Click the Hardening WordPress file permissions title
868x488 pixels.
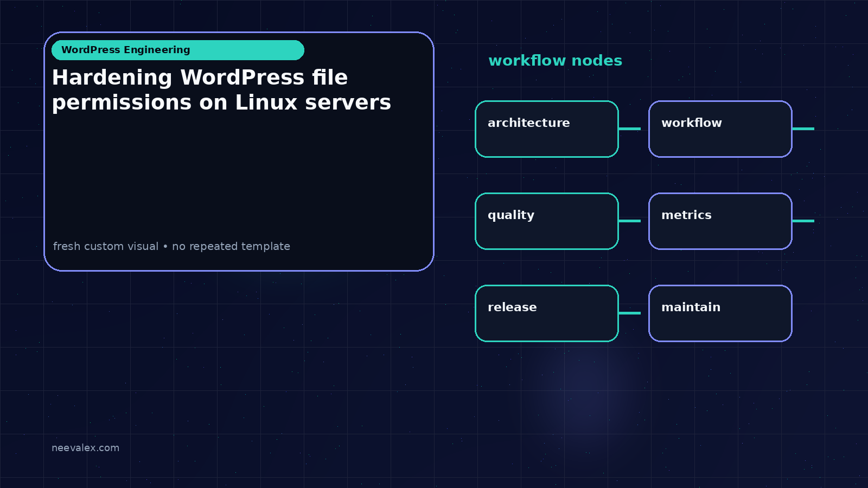coord(221,90)
